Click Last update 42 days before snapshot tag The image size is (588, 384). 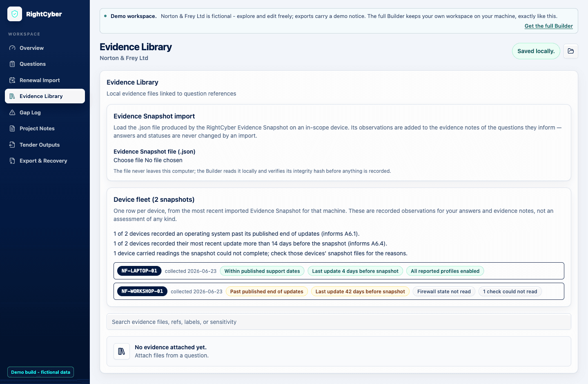tap(360, 291)
